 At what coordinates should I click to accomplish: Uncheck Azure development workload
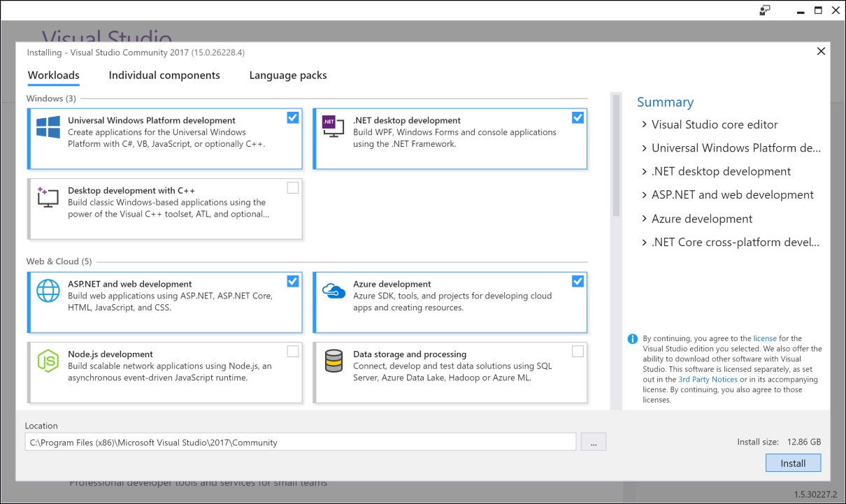(x=578, y=281)
